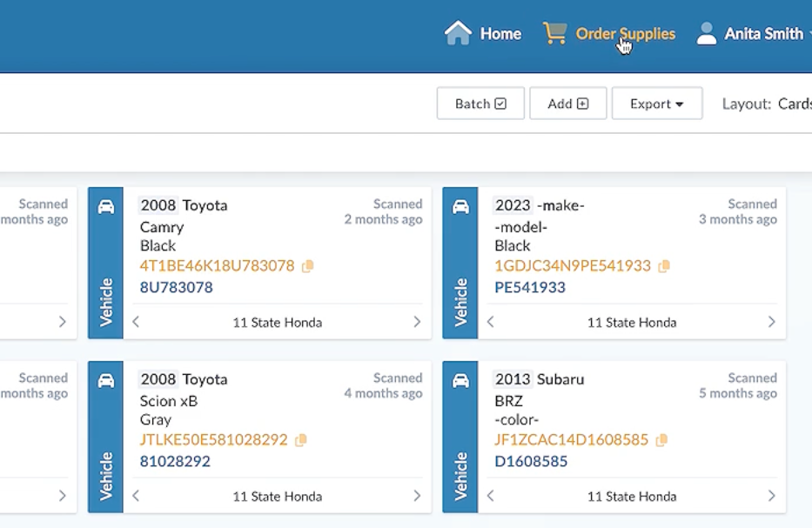Go to the next location on the Subaru BRZ card
The image size is (812, 528).
pyautogui.click(x=772, y=496)
